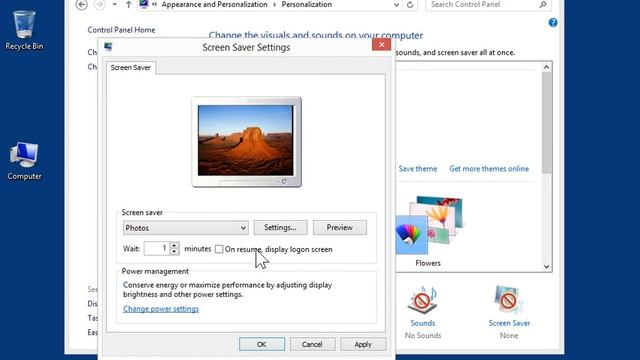Click the Personalization breadcrumb item
The width and height of the screenshot is (640, 360).
307,4
